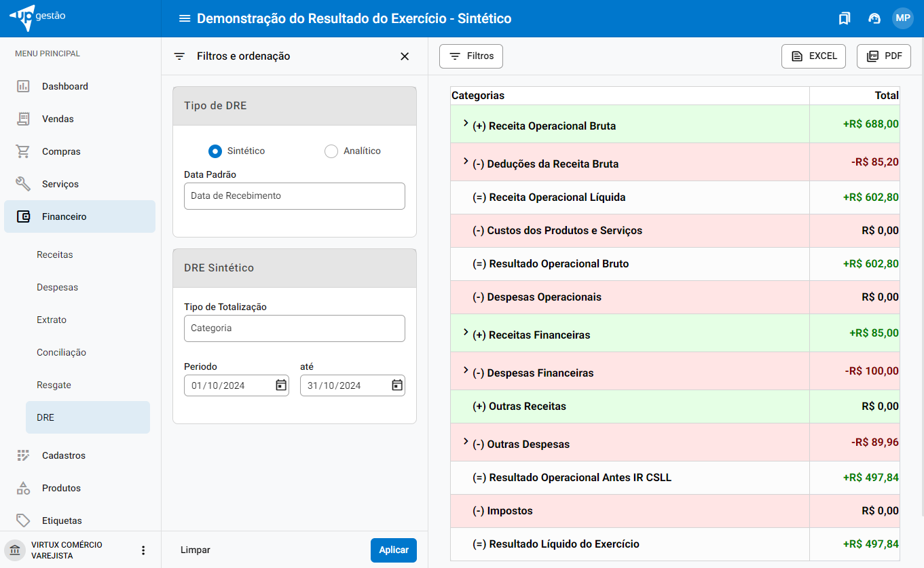The width and height of the screenshot is (924, 568).
Task: Open calendar picker for end date
Action: click(x=397, y=385)
